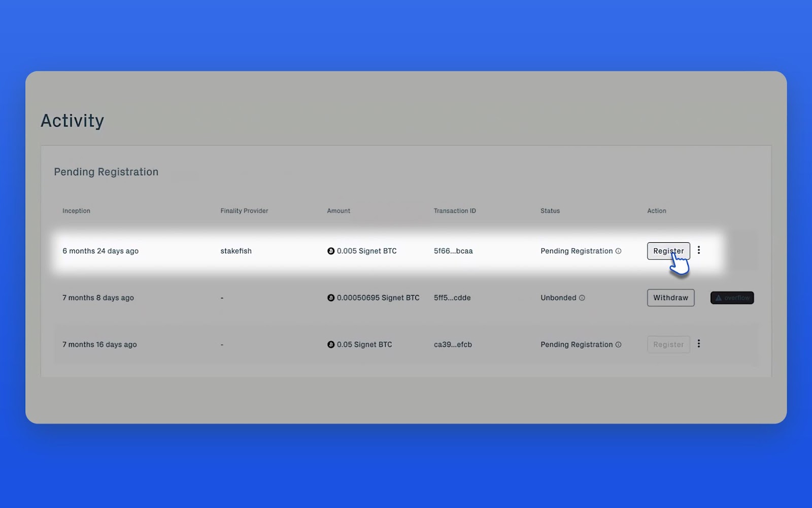The image size is (812, 508).
Task: Click the Finality Provider column header
Action: pos(244,211)
